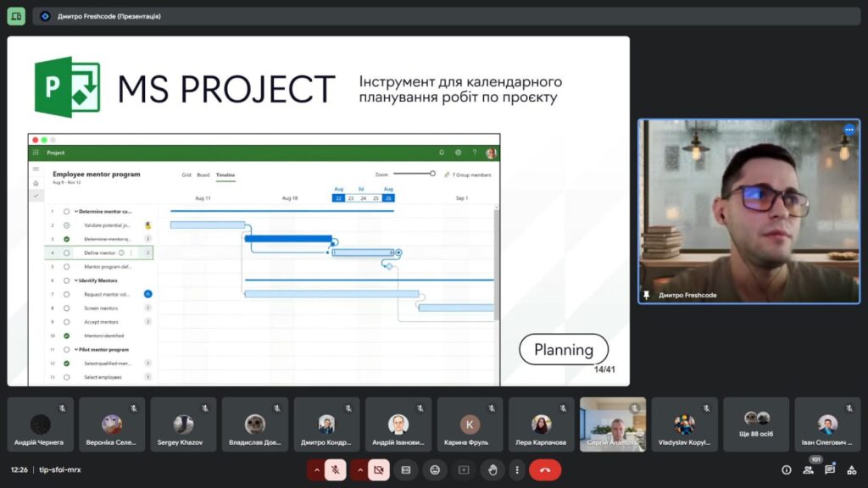Click the meeting code 'tip-sfoi-mrx'
The width and height of the screenshot is (868, 488).
(x=60, y=469)
